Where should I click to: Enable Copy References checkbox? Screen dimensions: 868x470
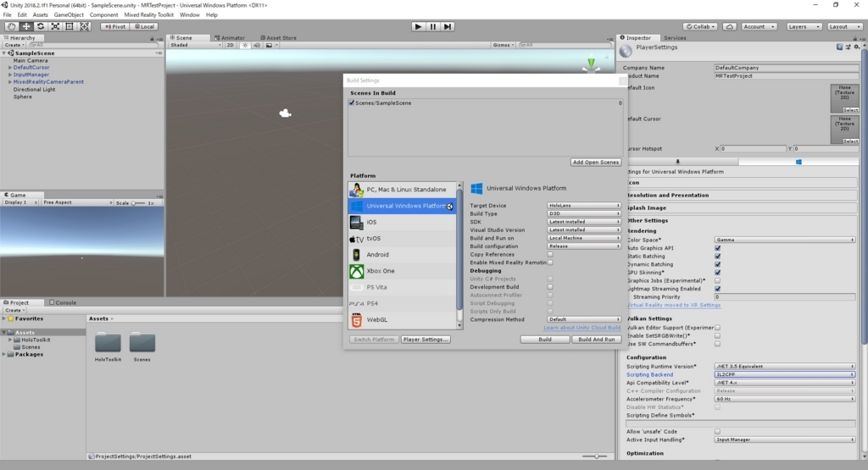tap(550, 254)
